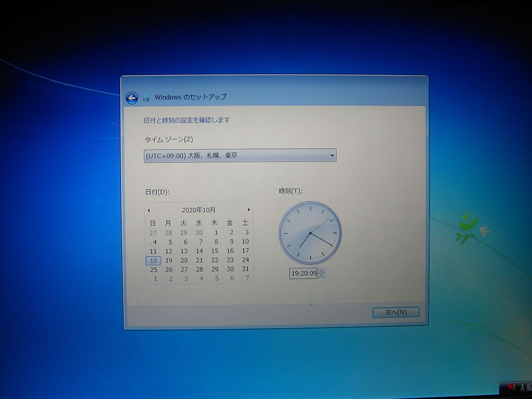Screen dimensions: 532x399
Task: Select October 22 in the calendar
Action: click(215, 260)
